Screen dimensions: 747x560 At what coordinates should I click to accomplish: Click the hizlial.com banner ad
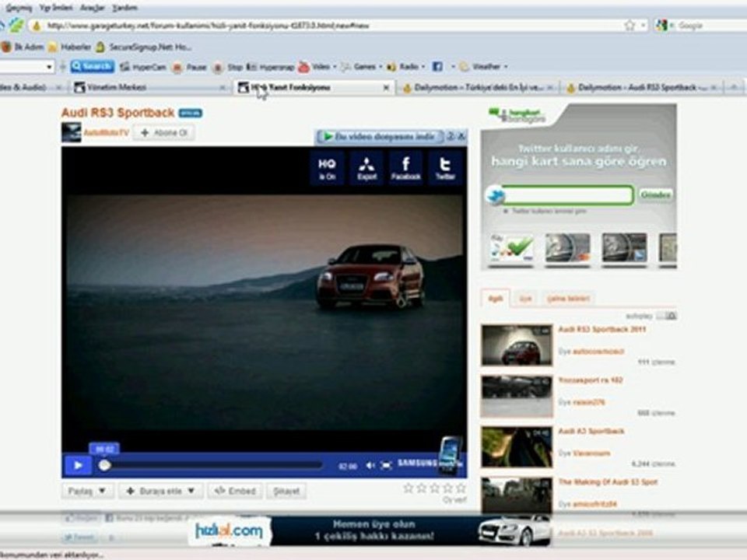(369, 530)
